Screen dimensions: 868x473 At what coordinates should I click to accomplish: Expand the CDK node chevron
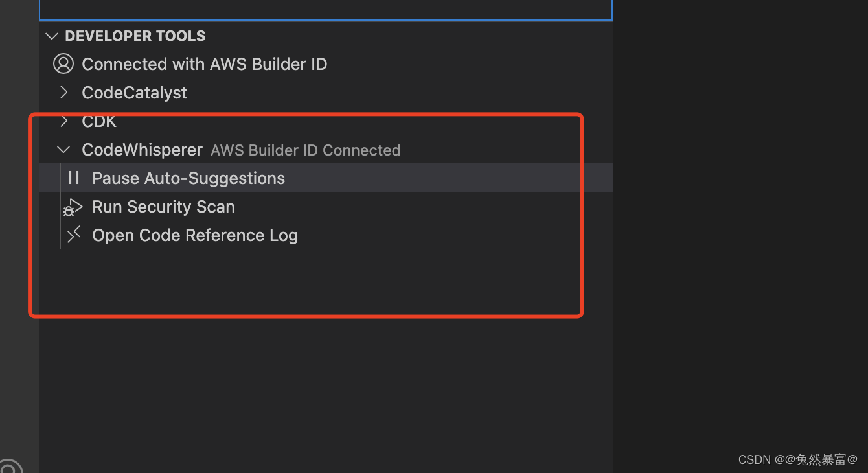click(63, 121)
